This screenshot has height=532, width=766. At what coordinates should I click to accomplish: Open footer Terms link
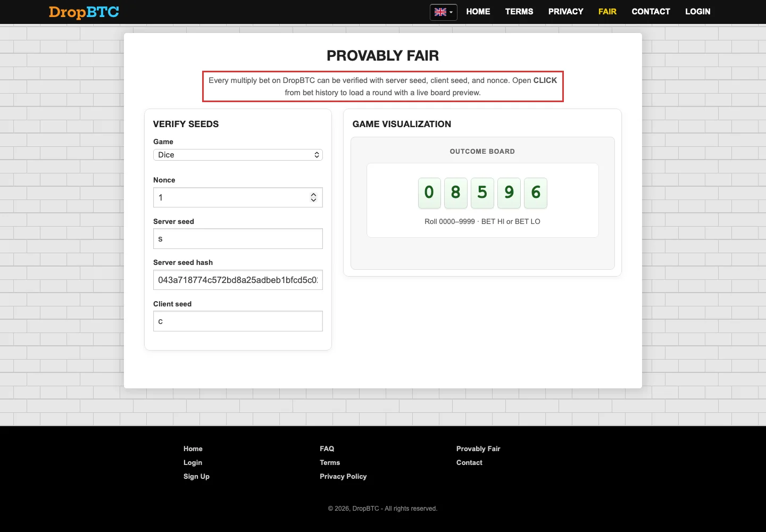tap(330, 463)
